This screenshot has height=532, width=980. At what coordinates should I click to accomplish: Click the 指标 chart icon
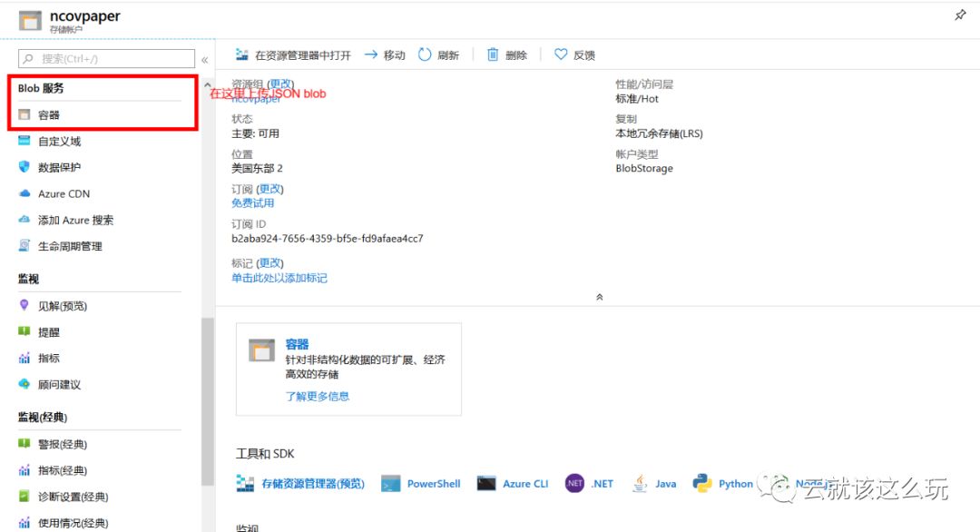click(x=24, y=359)
